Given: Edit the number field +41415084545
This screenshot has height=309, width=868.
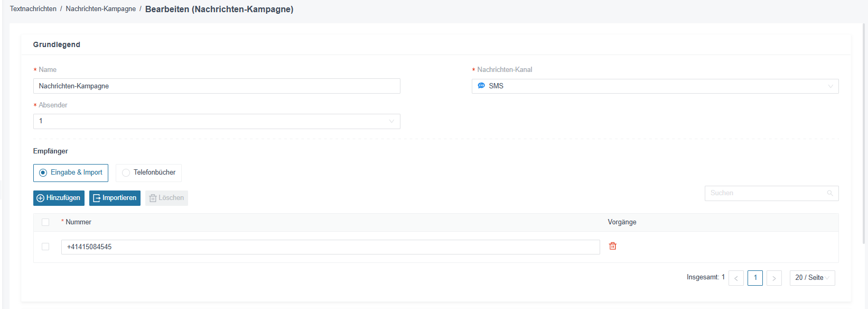Looking at the screenshot, I should tap(330, 247).
